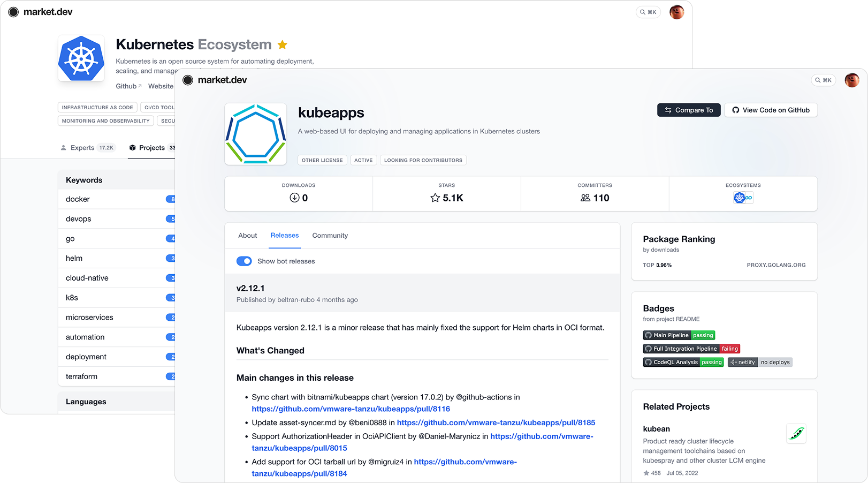The image size is (868, 483).
Task: Click PROXY.GOLANG.ORG in Package Ranking
Action: tap(776, 265)
